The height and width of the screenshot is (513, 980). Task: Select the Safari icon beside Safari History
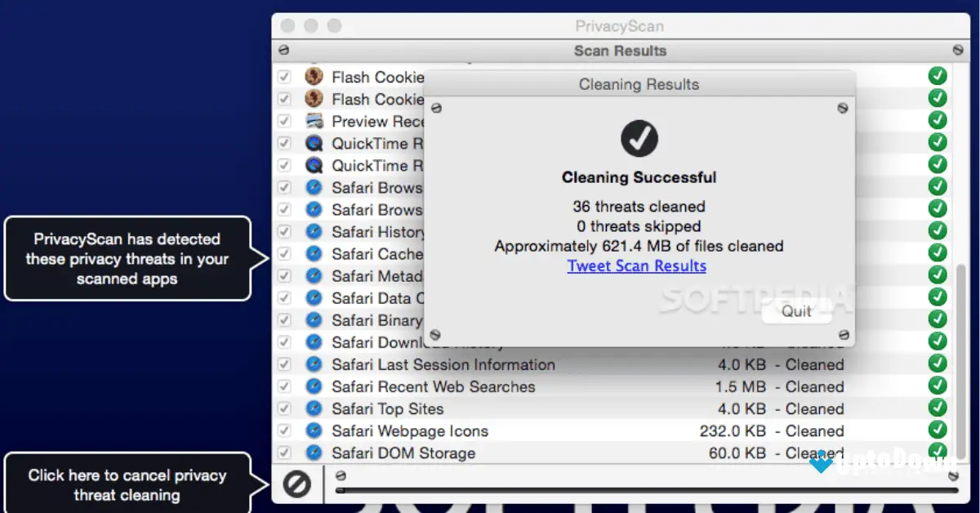tap(314, 232)
